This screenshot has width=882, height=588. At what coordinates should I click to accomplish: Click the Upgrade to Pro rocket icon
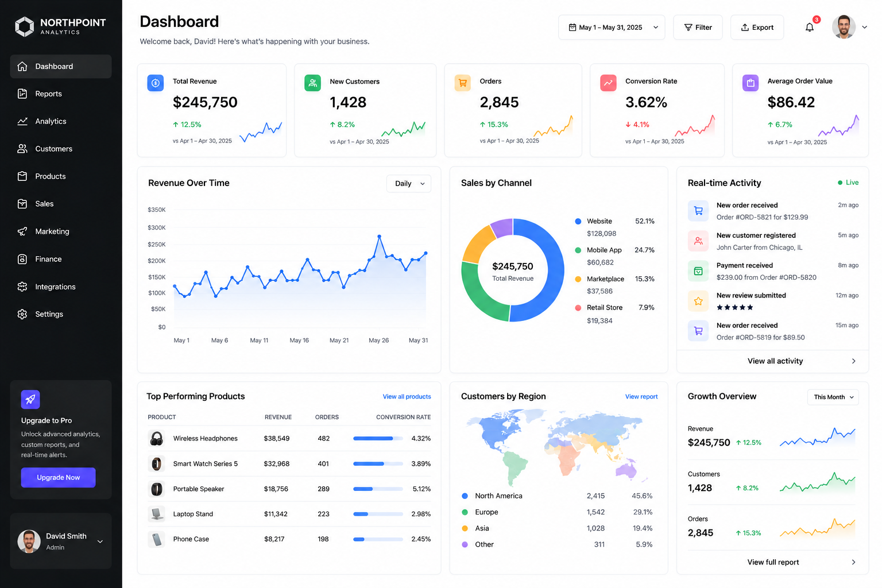[x=30, y=399]
